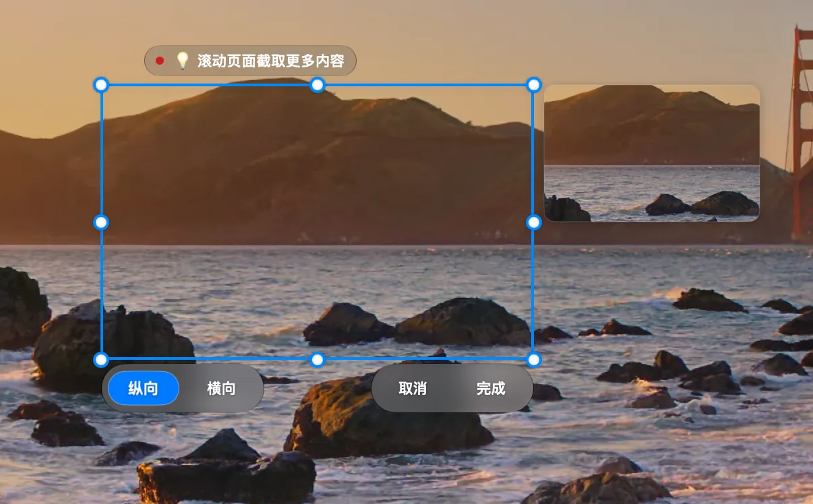
Task: Click the bottom-center selection handle
Action: pos(318,360)
